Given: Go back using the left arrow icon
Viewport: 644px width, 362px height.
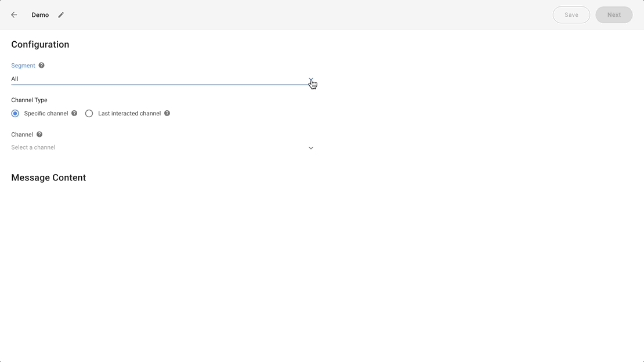Looking at the screenshot, I should [14, 15].
